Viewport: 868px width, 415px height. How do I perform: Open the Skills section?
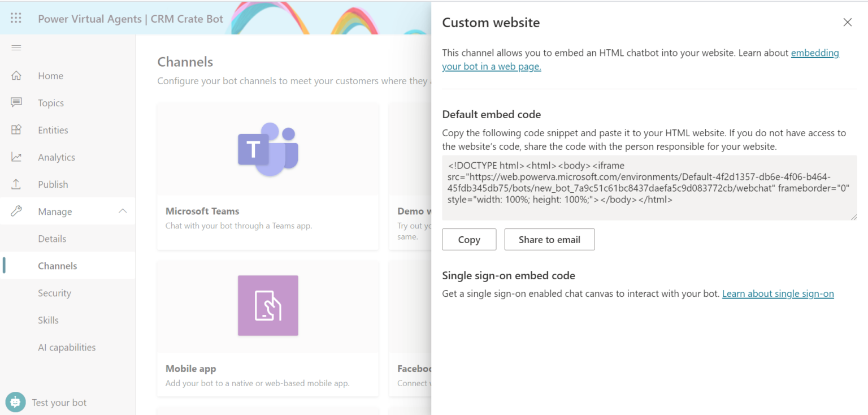click(x=48, y=320)
